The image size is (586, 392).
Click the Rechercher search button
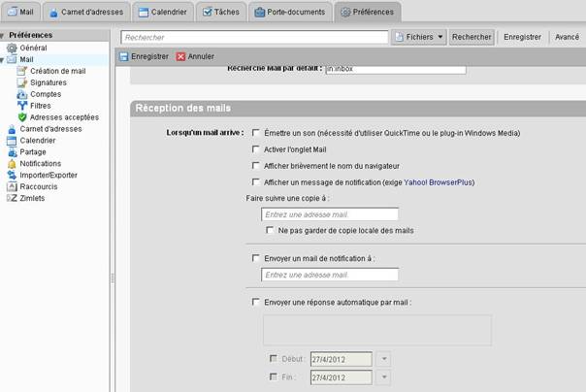tap(472, 37)
